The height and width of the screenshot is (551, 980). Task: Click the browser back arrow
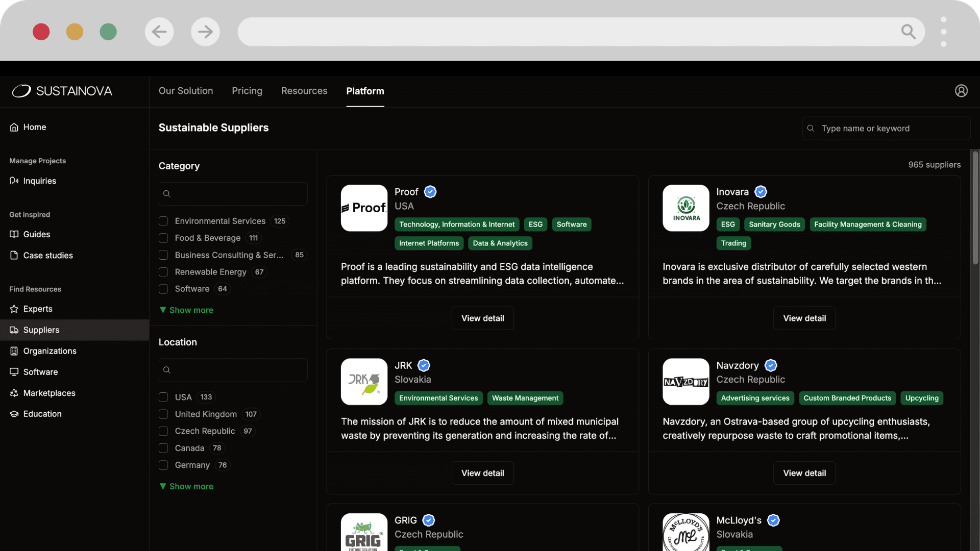click(x=159, y=32)
